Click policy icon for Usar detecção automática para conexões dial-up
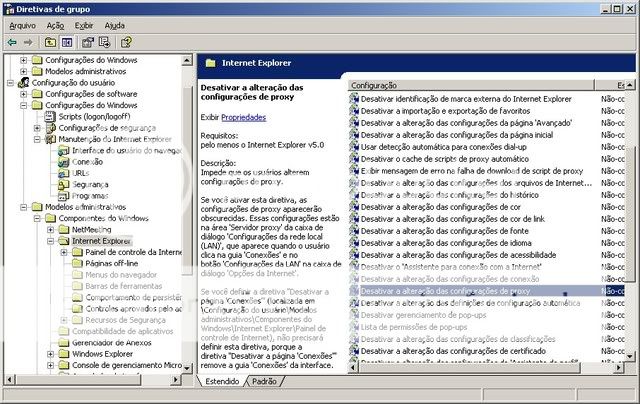 [354, 147]
